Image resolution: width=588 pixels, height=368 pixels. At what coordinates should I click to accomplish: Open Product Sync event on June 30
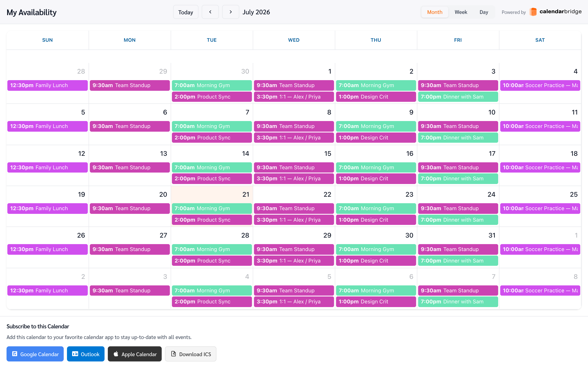click(212, 97)
